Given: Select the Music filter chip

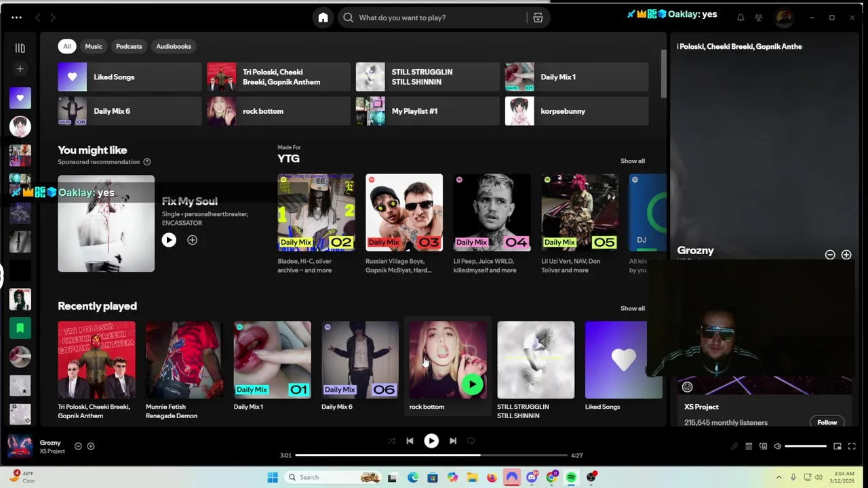Looking at the screenshot, I should (94, 46).
